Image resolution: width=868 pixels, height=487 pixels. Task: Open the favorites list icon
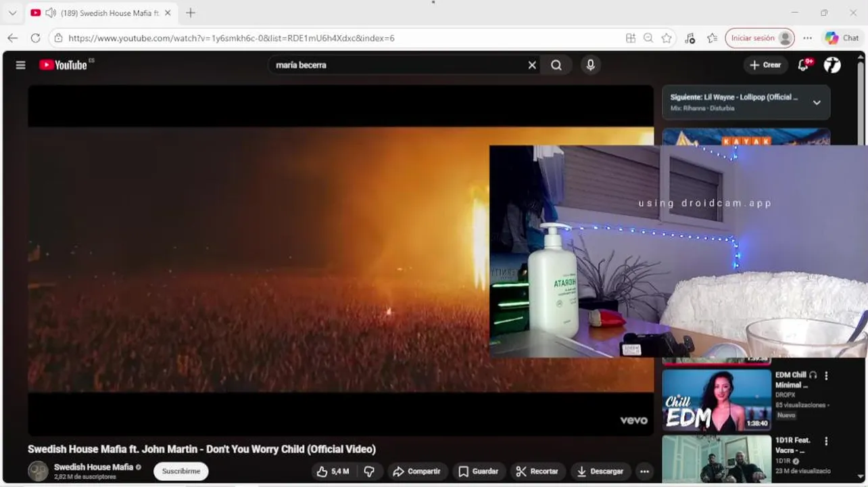[712, 38]
